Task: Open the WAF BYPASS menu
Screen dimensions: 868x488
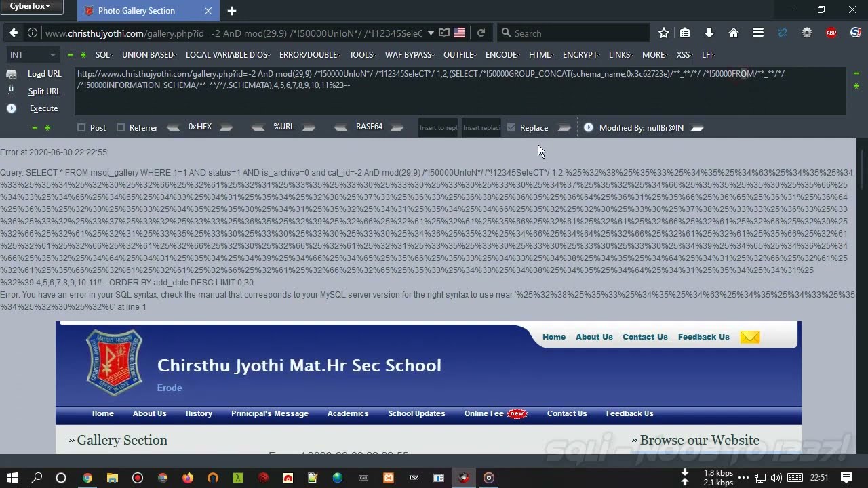Action: 410,55
